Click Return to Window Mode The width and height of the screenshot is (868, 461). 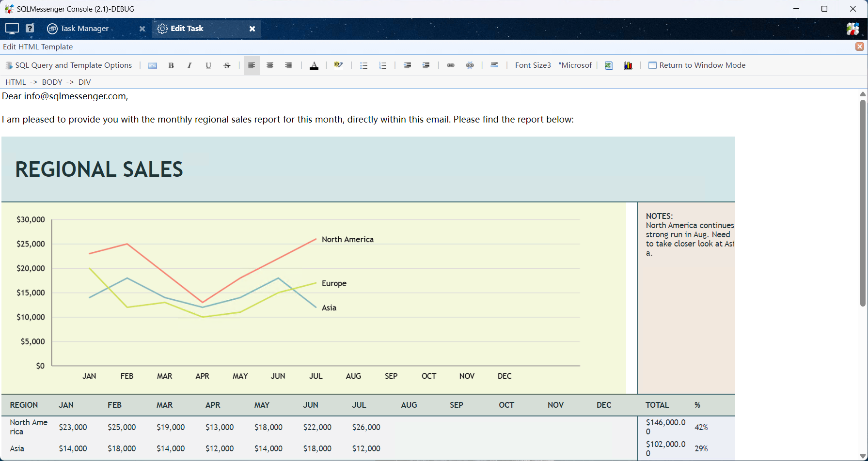697,65
